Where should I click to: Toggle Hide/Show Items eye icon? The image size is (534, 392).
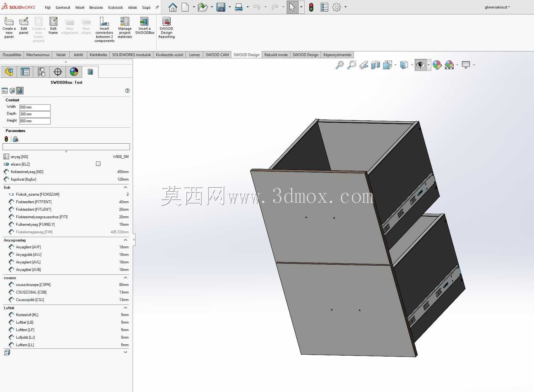pyautogui.click(x=420, y=65)
